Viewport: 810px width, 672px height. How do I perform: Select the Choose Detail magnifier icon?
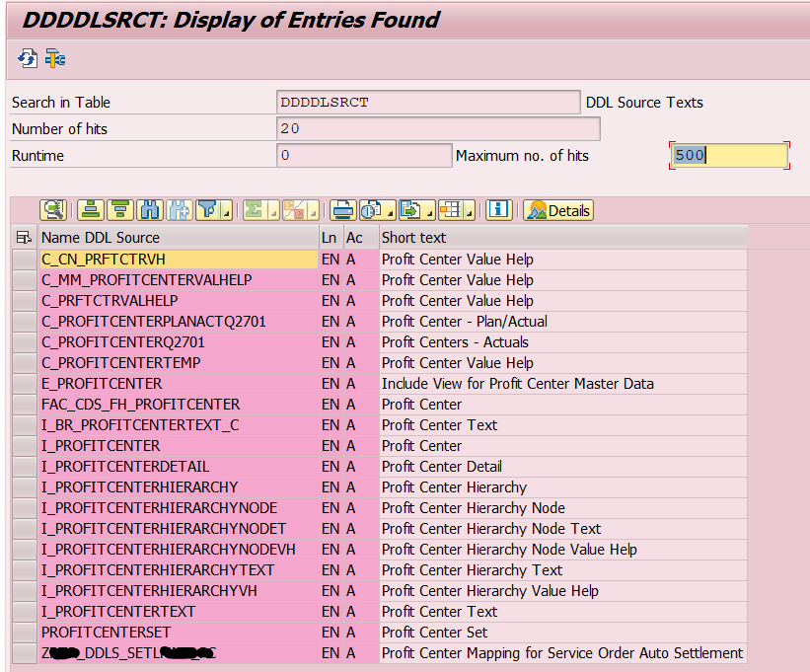[54, 210]
